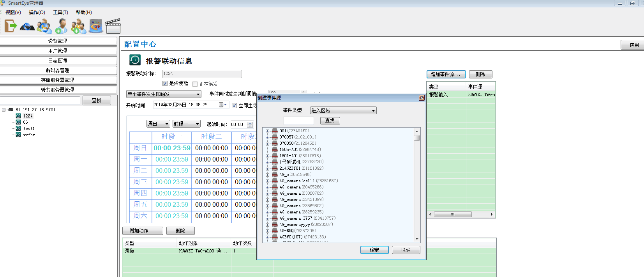Open the 周日 weekday dropdown
644x277 pixels.
(158, 124)
